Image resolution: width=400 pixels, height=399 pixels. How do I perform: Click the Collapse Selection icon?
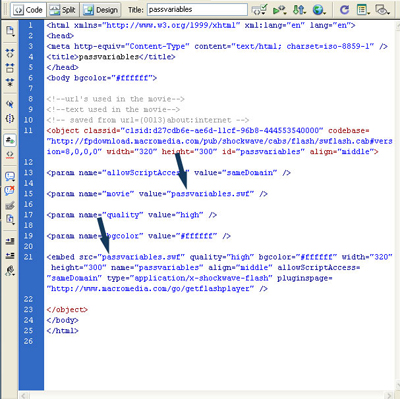10,68
